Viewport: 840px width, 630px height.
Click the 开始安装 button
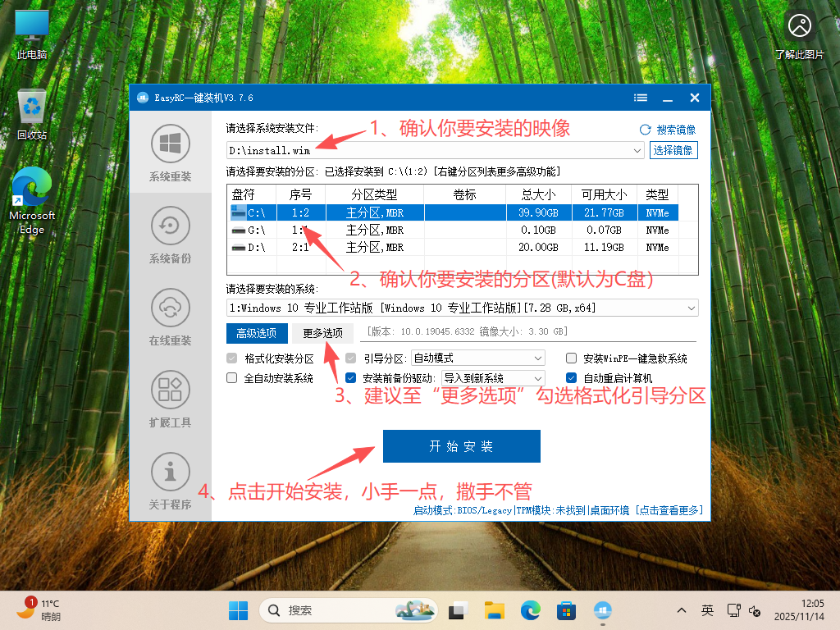pos(461,445)
